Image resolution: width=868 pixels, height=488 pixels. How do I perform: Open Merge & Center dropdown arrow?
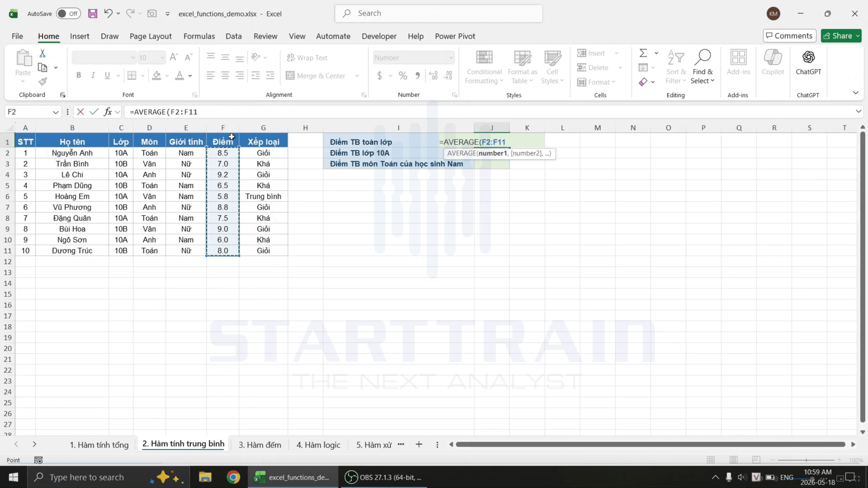coord(357,76)
